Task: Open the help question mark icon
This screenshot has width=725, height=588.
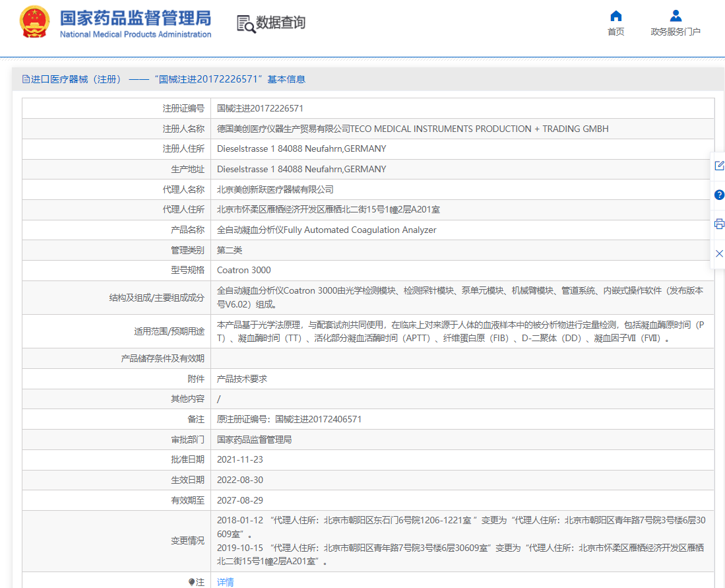Action: [719, 195]
